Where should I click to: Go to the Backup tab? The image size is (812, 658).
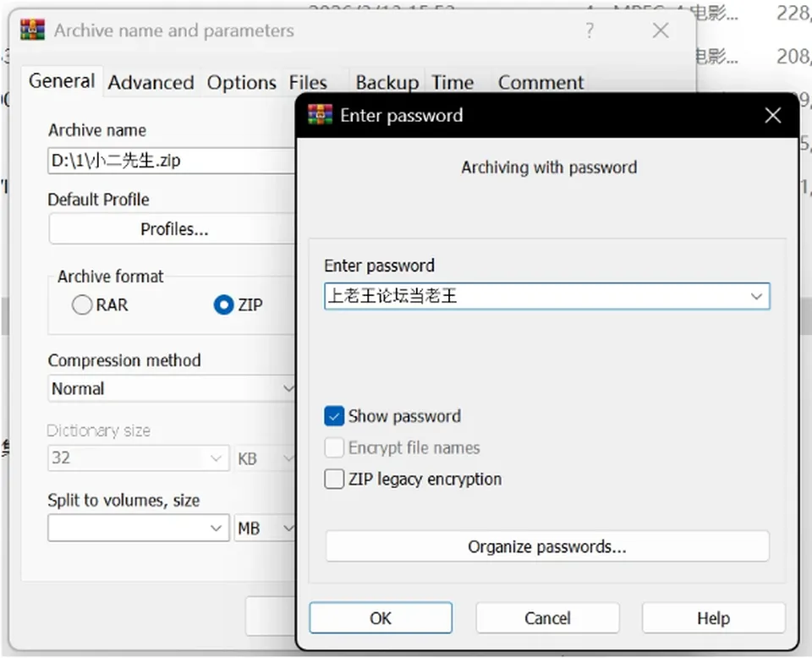387,83
